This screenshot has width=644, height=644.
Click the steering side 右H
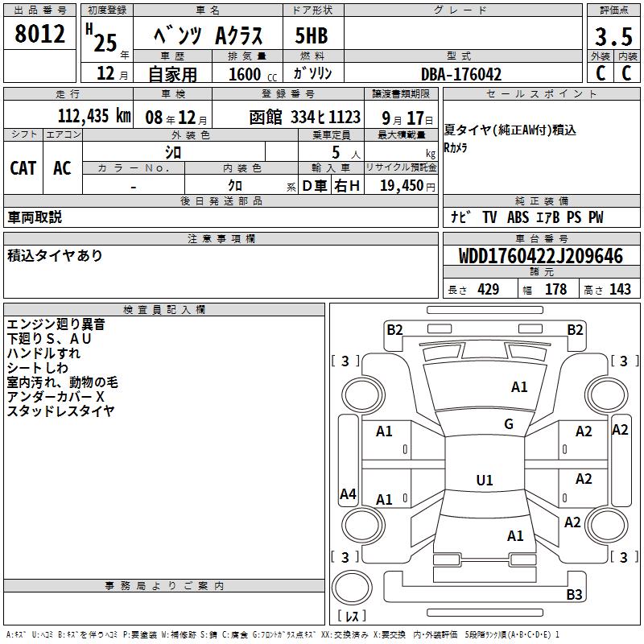pos(347,186)
